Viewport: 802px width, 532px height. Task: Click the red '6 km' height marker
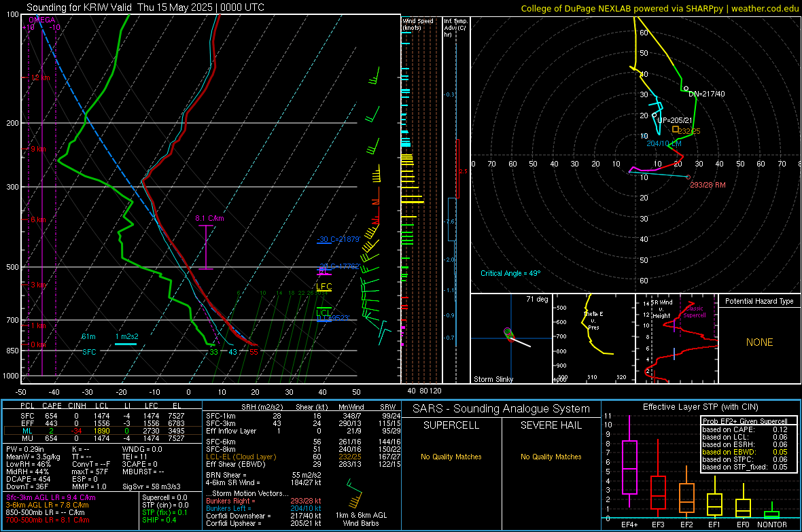tap(38, 219)
